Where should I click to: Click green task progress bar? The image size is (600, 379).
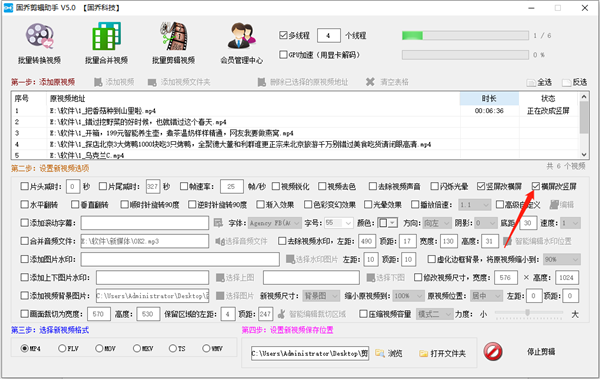(465, 36)
